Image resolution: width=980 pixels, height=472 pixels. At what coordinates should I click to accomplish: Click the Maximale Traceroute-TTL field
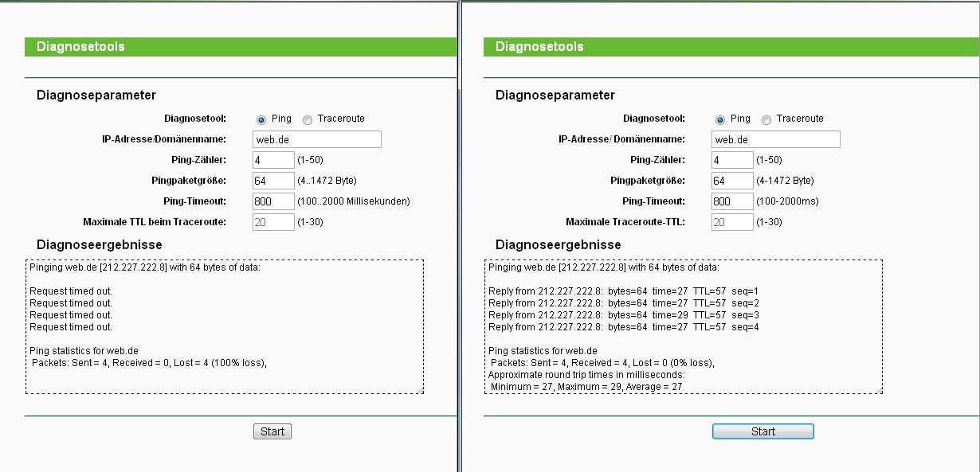pyautogui.click(x=732, y=222)
